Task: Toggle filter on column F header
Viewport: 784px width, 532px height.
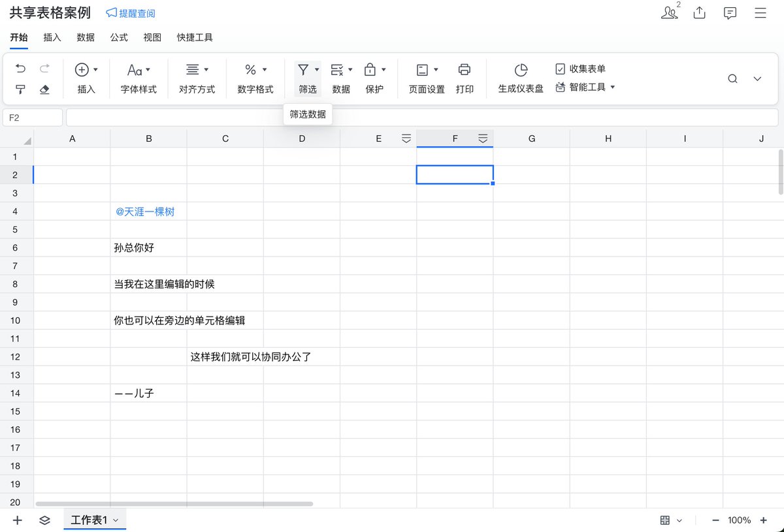Action: coord(483,138)
